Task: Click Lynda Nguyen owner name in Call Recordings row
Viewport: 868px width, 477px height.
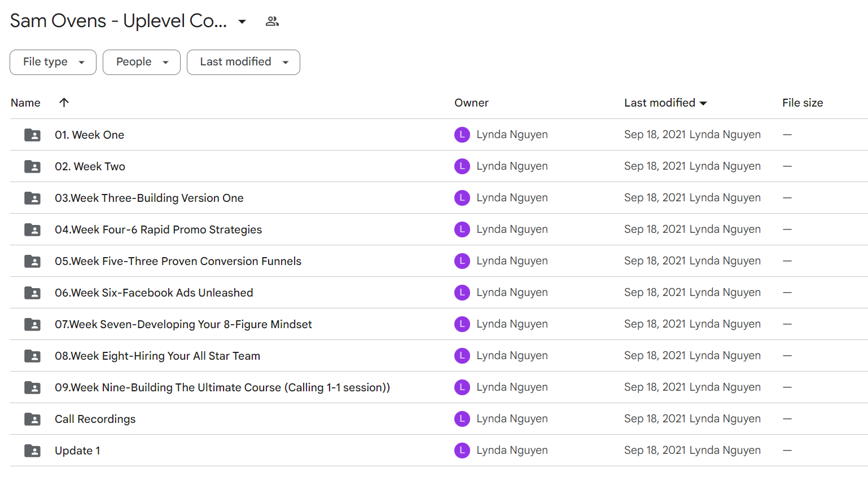Action: click(x=512, y=419)
